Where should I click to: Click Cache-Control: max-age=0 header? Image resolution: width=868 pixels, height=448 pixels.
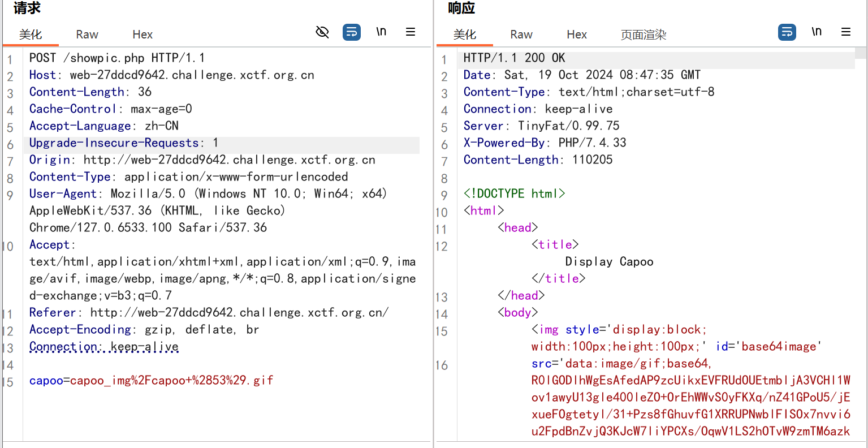[111, 109]
